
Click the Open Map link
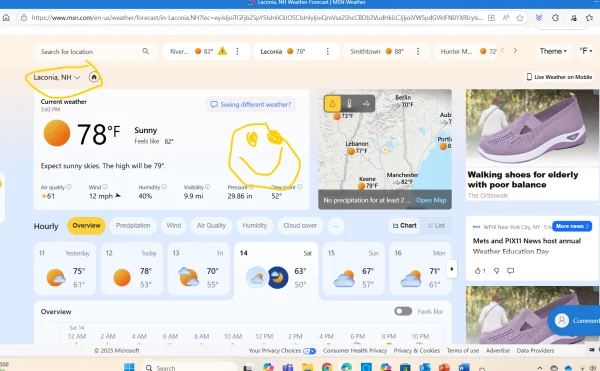(431, 200)
